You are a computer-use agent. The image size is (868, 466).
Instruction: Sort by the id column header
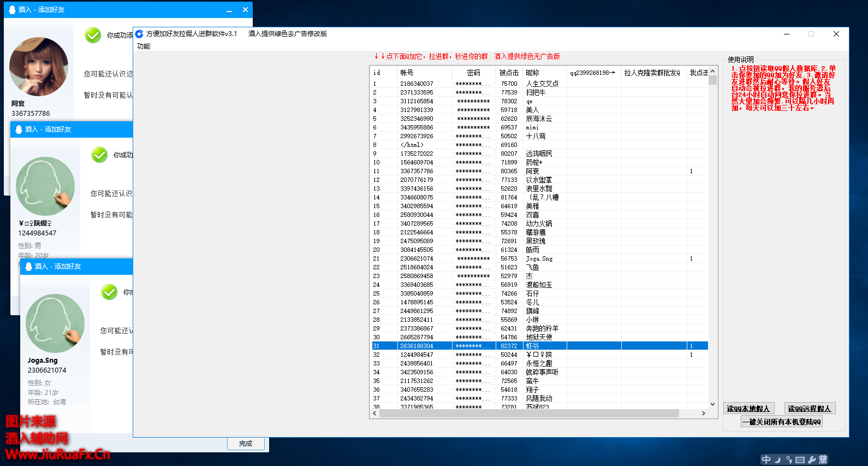383,73
